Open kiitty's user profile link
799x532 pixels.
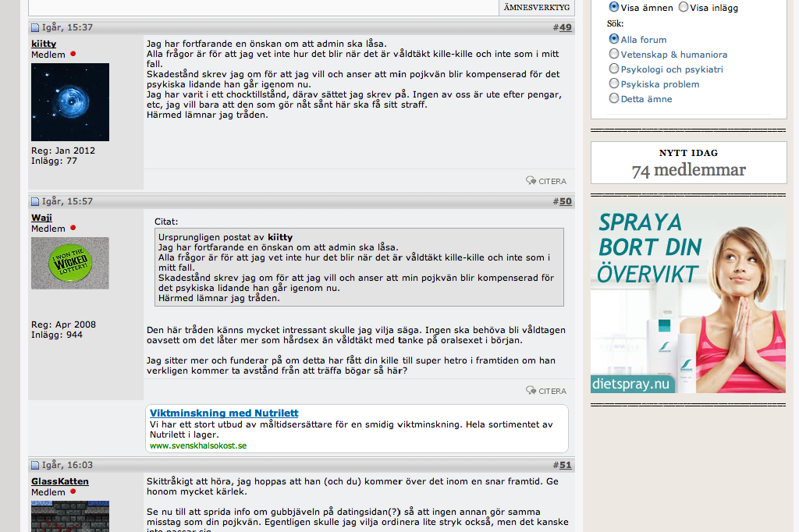[44, 44]
